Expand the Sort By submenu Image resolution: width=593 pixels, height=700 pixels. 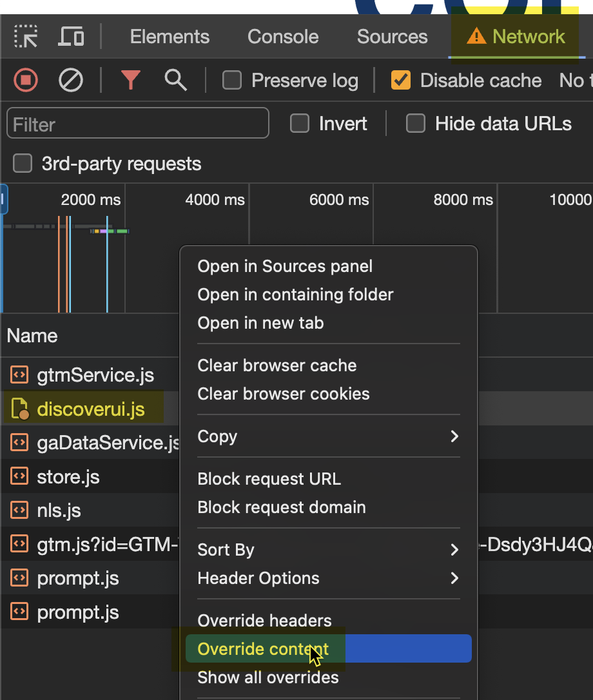[454, 550]
